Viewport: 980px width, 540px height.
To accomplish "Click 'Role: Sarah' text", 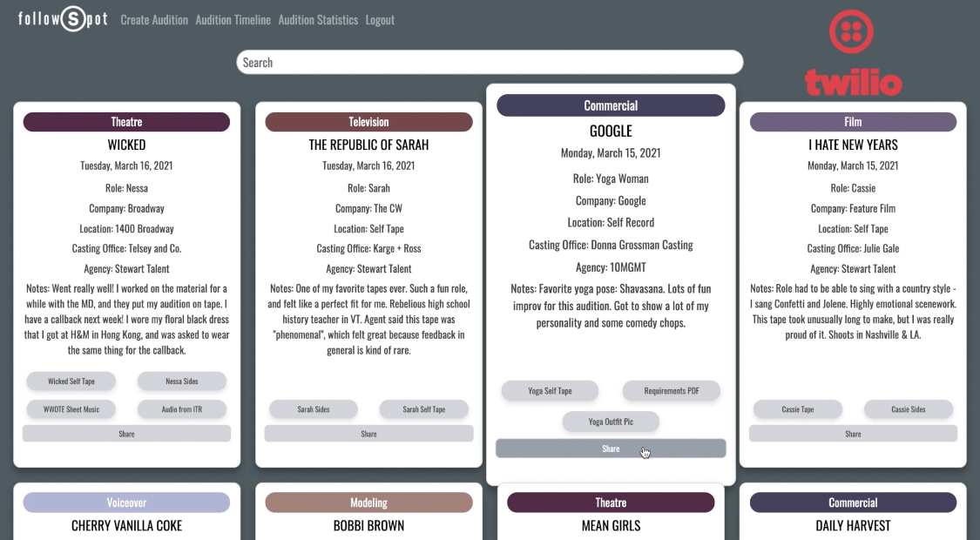I will tap(368, 188).
